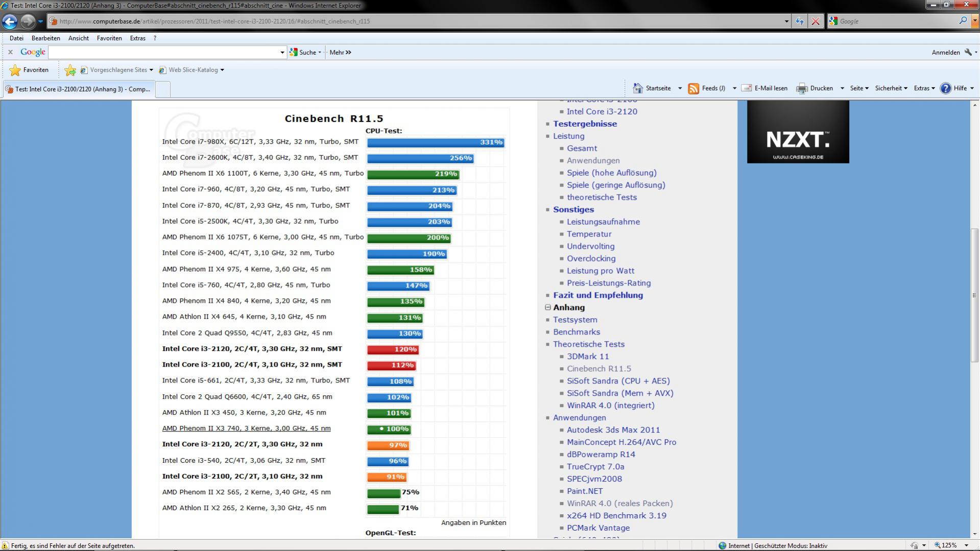This screenshot has width=980, height=551.
Task: Click the Hilfe question mark icon
Action: (x=946, y=88)
